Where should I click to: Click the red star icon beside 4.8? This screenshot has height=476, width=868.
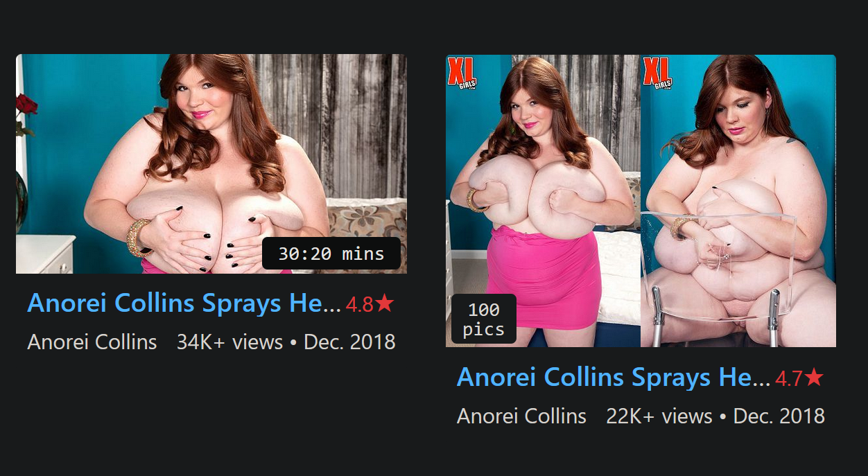(x=385, y=303)
